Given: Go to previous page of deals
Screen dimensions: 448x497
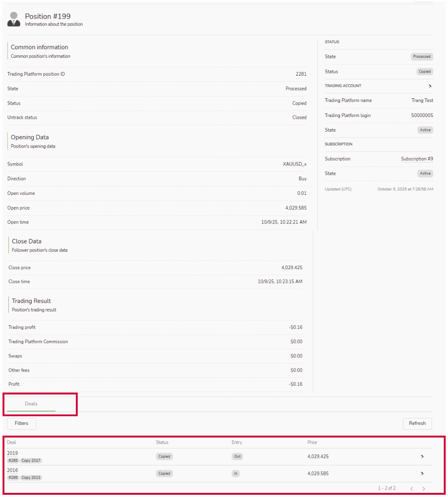Looking at the screenshot, I should click(x=412, y=489).
